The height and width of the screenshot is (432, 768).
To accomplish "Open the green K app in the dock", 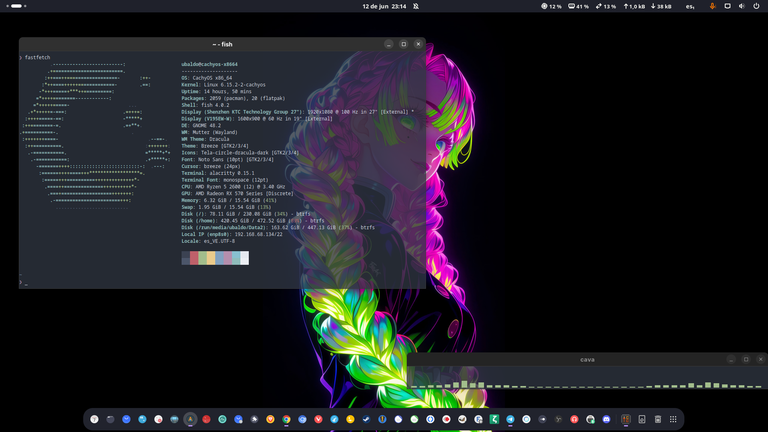I will [x=494, y=419].
